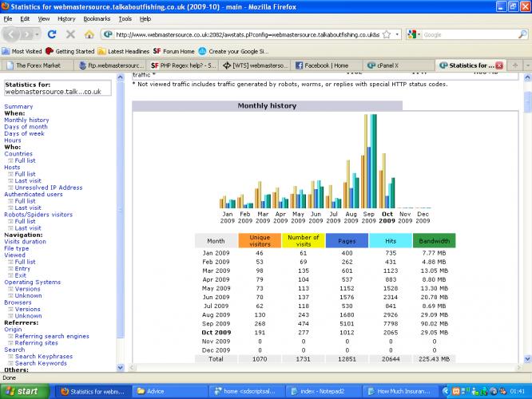This screenshot has height=399, width=532.
Task: Open the Bookmarks menu
Action: coord(97,18)
